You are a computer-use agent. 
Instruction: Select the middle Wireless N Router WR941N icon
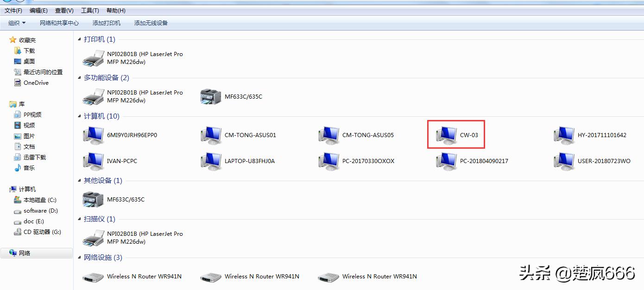[211, 277]
